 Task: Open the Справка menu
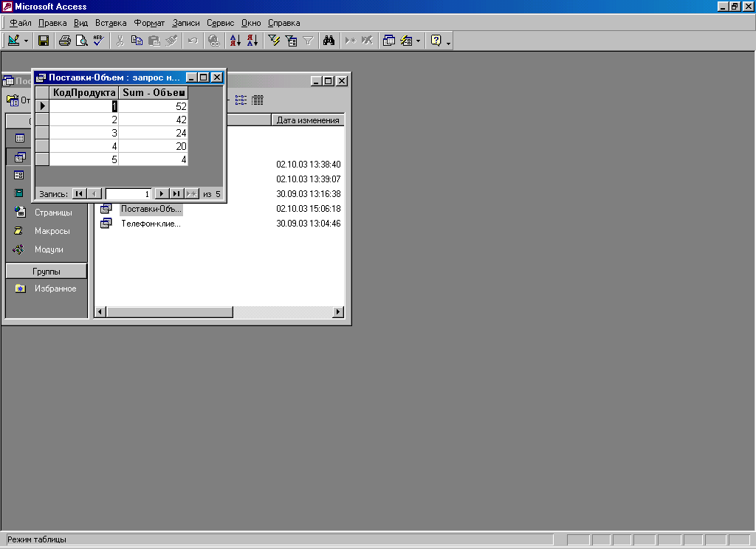point(284,23)
